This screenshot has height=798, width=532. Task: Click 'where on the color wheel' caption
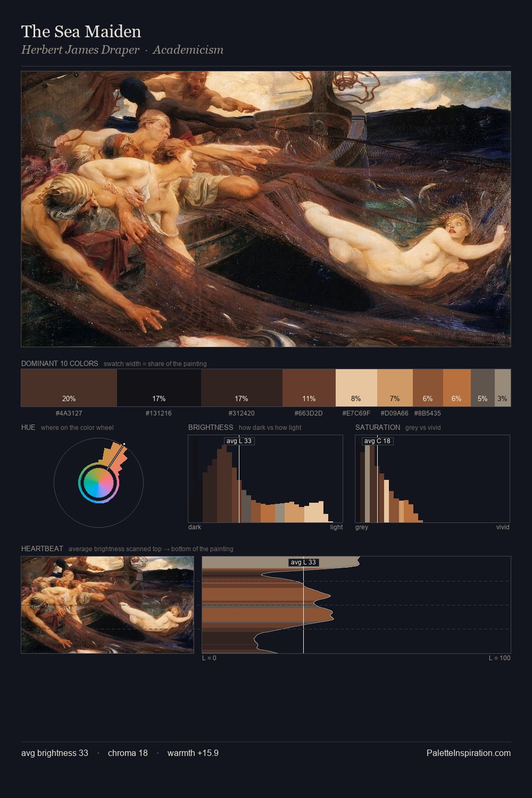pyautogui.click(x=77, y=428)
